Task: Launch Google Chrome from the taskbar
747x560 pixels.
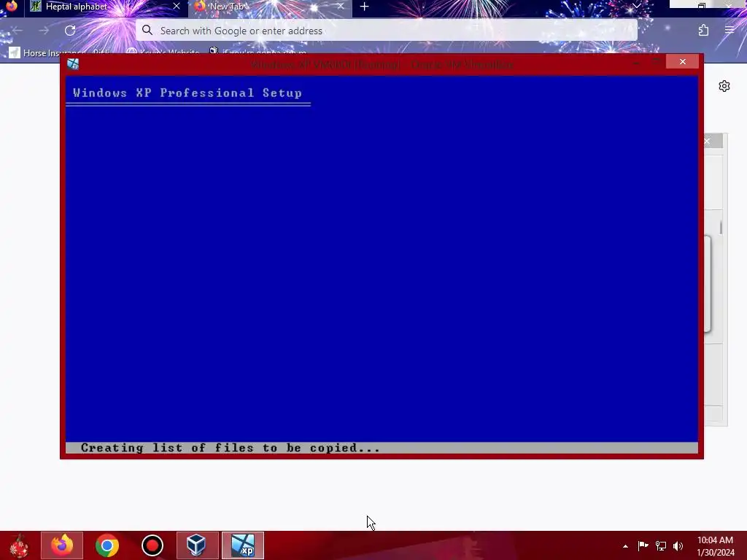Action: (107, 545)
